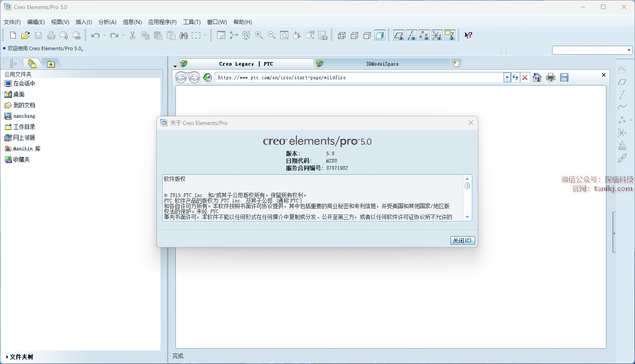The height and width of the screenshot is (364, 635).
Task: Create a new file with the blank page icon
Action: pyautogui.click(x=13, y=35)
